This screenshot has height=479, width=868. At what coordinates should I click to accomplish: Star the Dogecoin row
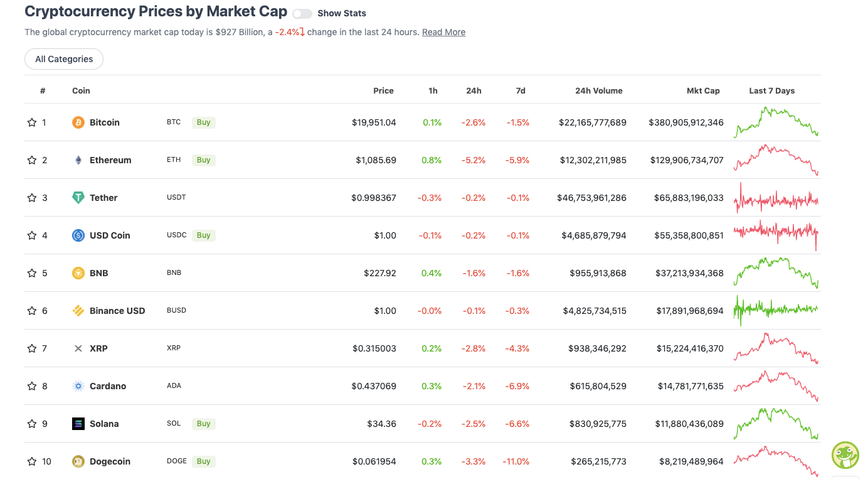coord(32,461)
